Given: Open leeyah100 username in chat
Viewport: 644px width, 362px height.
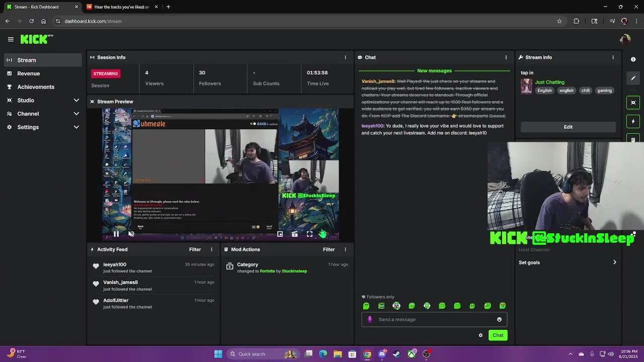Looking at the screenshot, I should click(372, 126).
